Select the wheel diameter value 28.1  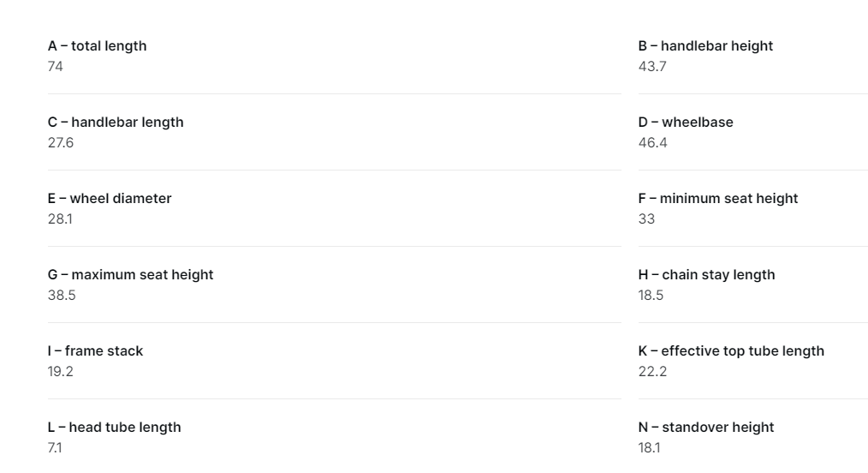tap(60, 219)
